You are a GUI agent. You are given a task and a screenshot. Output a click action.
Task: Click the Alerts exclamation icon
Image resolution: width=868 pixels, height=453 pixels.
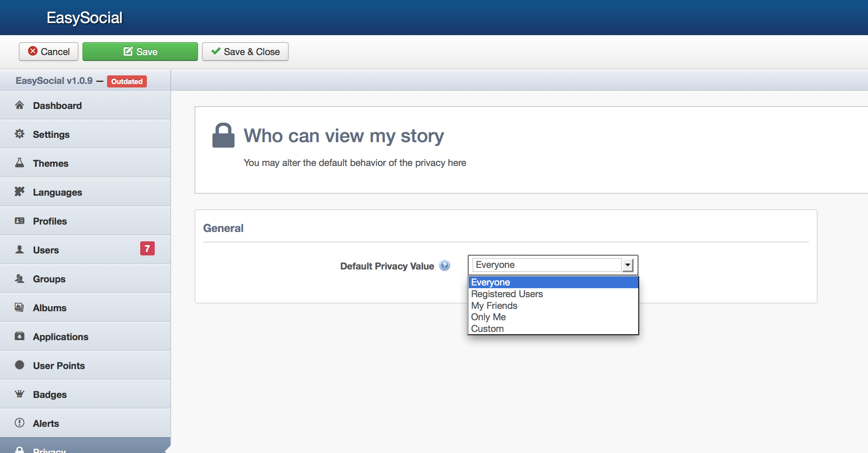20,423
